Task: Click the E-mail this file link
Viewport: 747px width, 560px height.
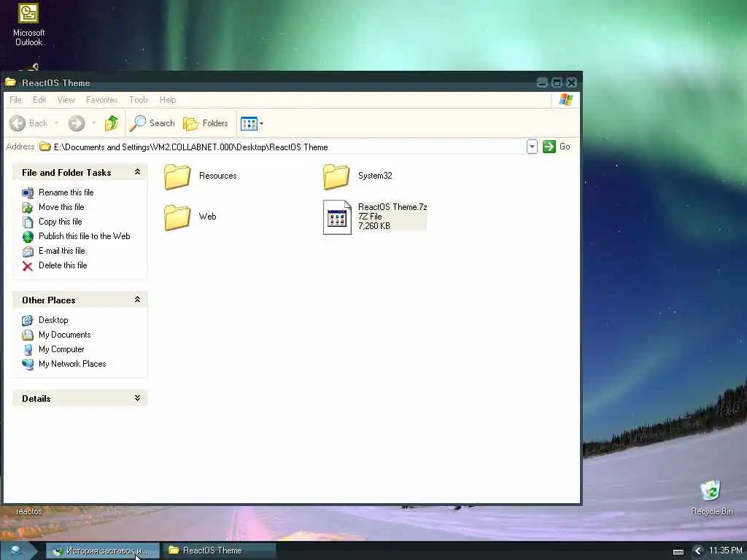Action: [x=62, y=251]
